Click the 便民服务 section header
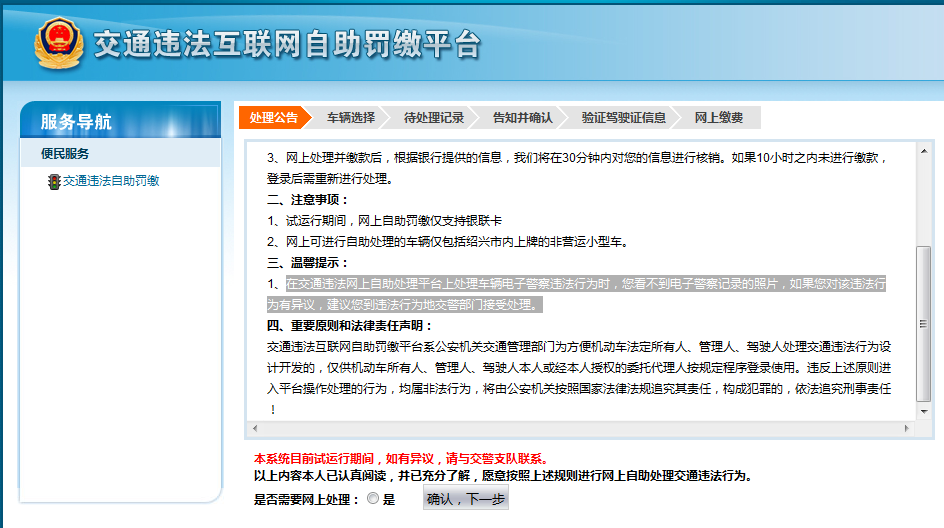 pos(65,153)
